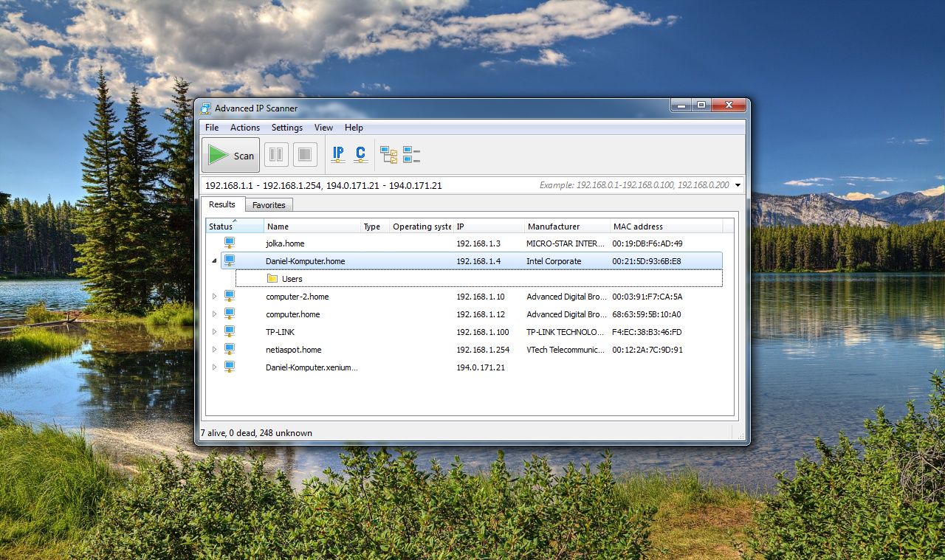Click the MICRO-STAR manufacturer cell
This screenshot has width=945, height=560.
pyautogui.click(x=566, y=243)
